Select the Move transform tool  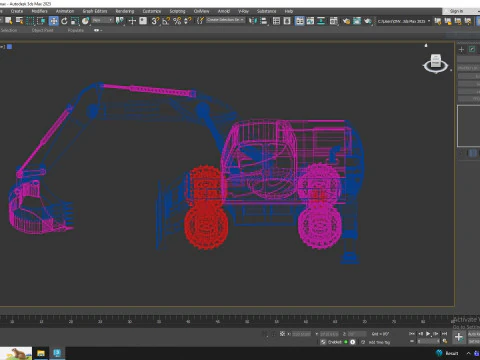point(53,21)
